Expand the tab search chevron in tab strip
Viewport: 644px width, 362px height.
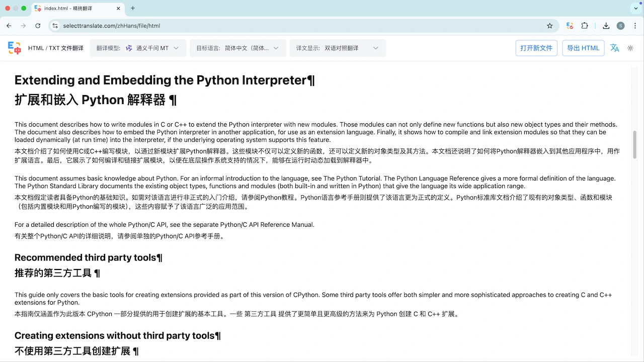tap(635, 8)
